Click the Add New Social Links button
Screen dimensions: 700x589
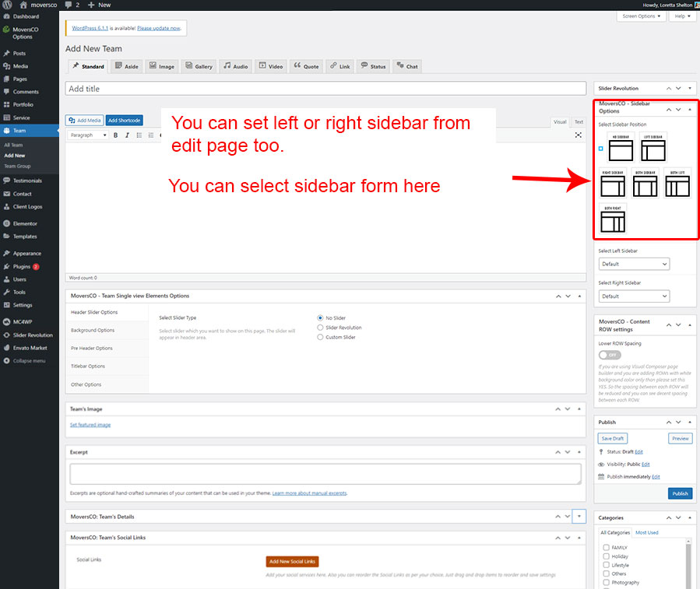tap(292, 561)
